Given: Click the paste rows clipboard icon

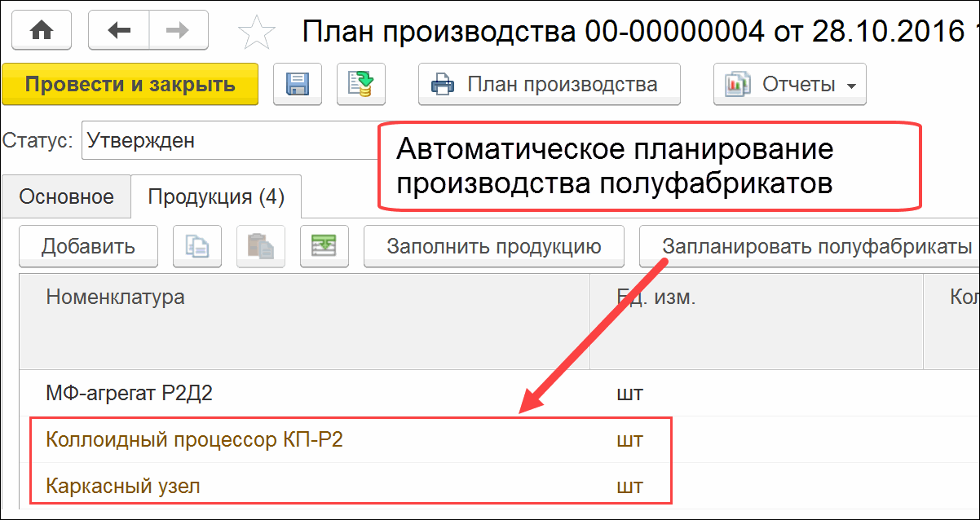Looking at the screenshot, I should 261,247.
